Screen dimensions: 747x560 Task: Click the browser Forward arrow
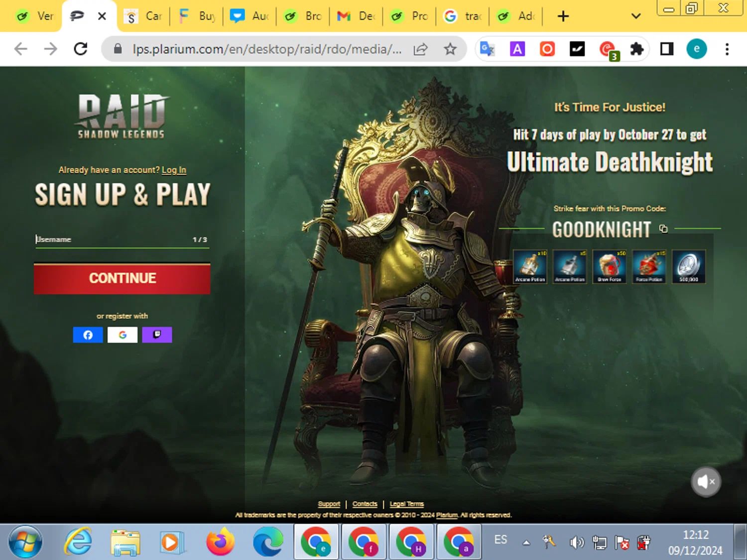click(50, 49)
